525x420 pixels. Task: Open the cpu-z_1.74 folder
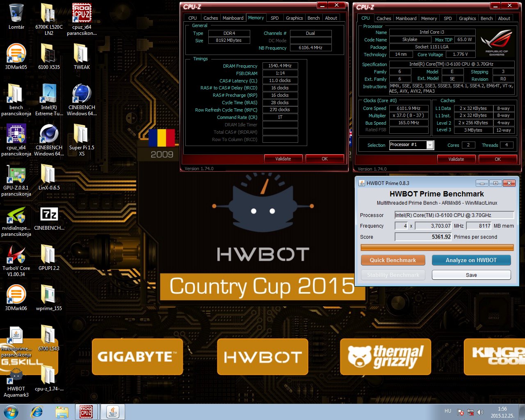[49, 378]
